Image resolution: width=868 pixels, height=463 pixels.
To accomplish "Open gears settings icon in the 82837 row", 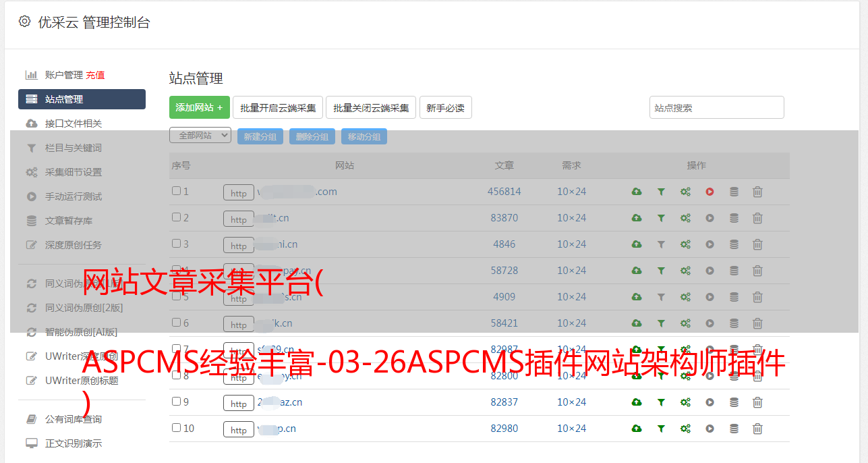I will click(685, 402).
